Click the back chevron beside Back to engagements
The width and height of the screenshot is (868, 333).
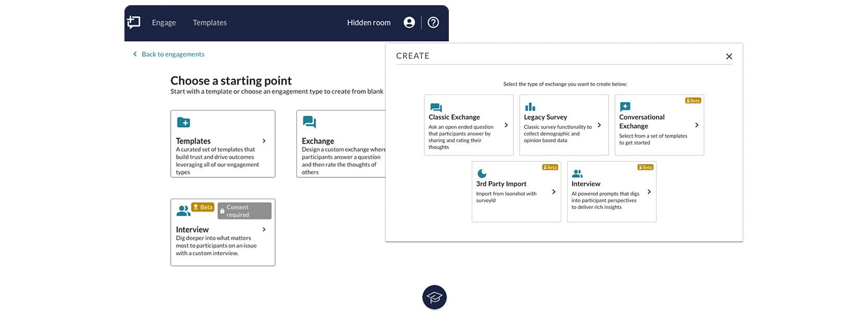point(135,54)
